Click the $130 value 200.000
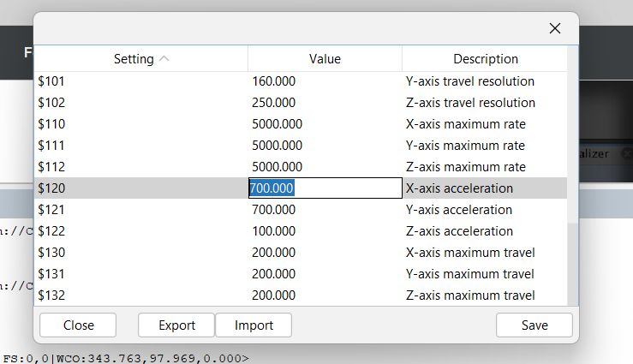This screenshot has width=633, height=364. [274, 252]
